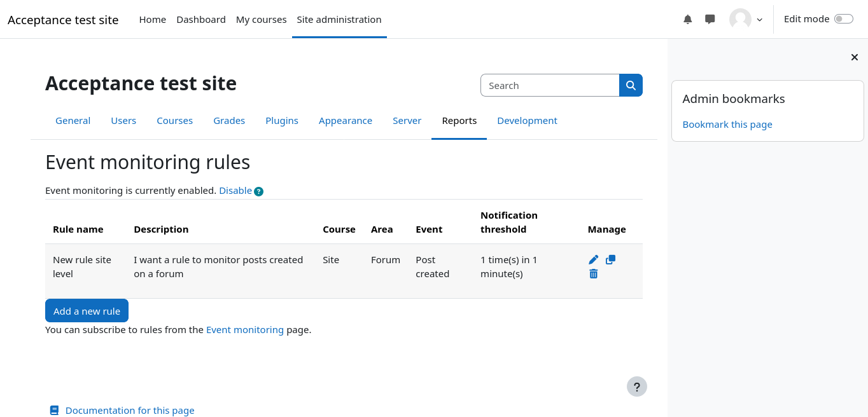This screenshot has height=417, width=868.
Task: Click the Add a new rule button
Action: [x=87, y=311]
